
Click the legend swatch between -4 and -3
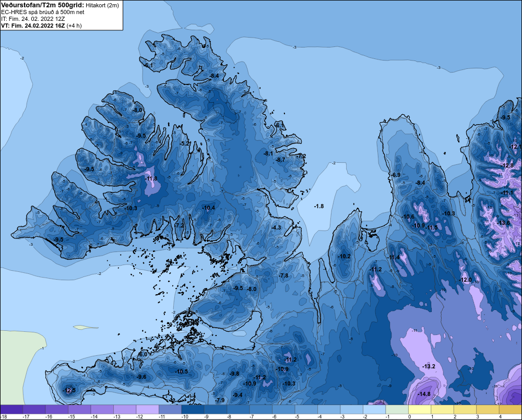pyautogui.click(x=328, y=409)
